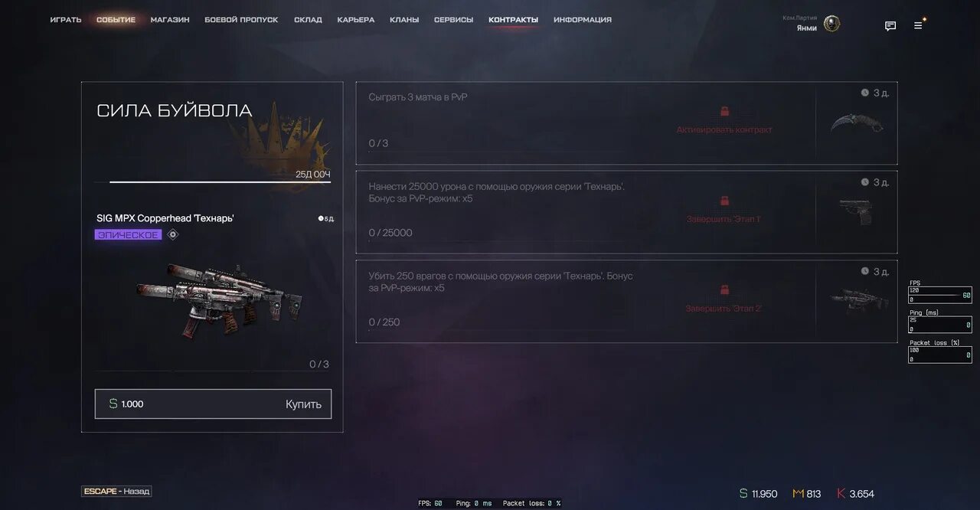This screenshot has width=980, height=510.
Task: Click the green credits currency icon
Action: [743, 494]
